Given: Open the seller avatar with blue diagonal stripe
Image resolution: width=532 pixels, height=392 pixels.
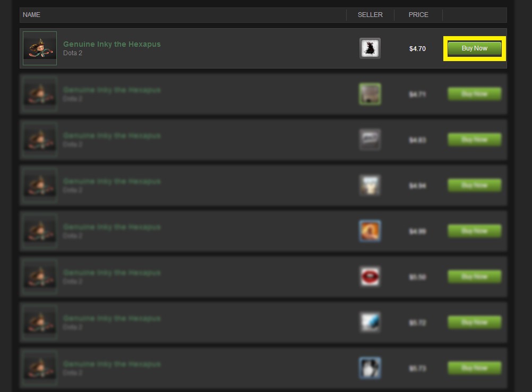Looking at the screenshot, I should (x=370, y=322).
